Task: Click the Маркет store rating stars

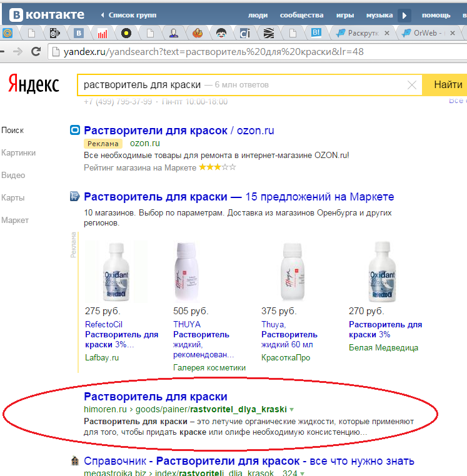Action: 217,167
